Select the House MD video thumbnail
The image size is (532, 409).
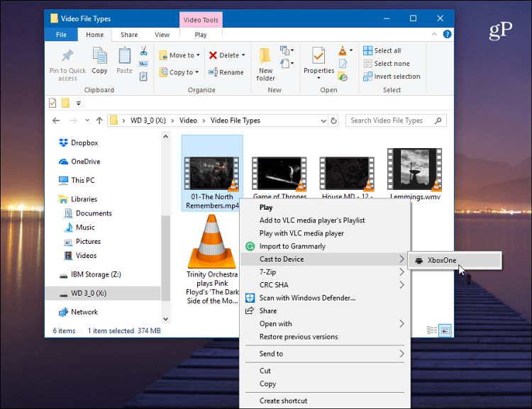tap(347, 173)
